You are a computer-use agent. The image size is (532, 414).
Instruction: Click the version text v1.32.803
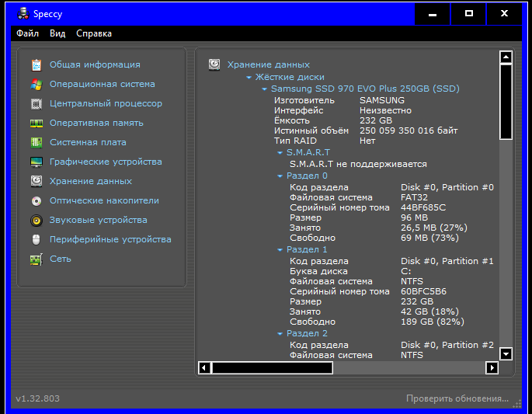click(37, 398)
